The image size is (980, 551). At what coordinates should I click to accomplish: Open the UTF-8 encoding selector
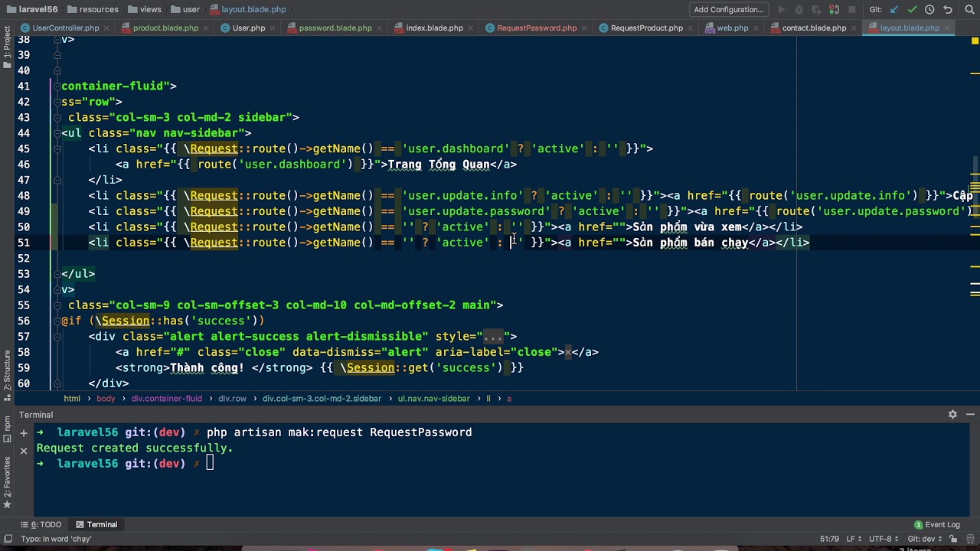(x=882, y=539)
